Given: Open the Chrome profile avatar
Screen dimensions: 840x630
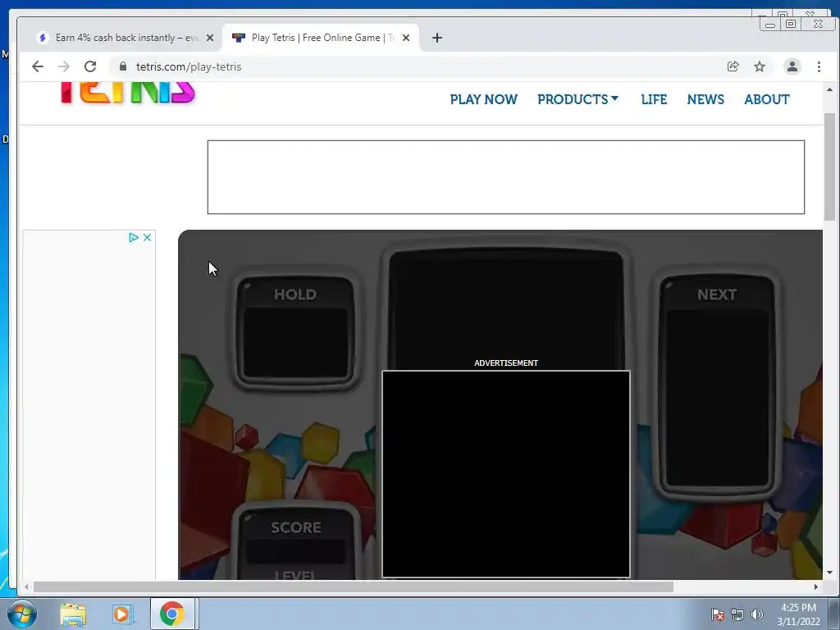Looking at the screenshot, I should [x=792, y=66].
